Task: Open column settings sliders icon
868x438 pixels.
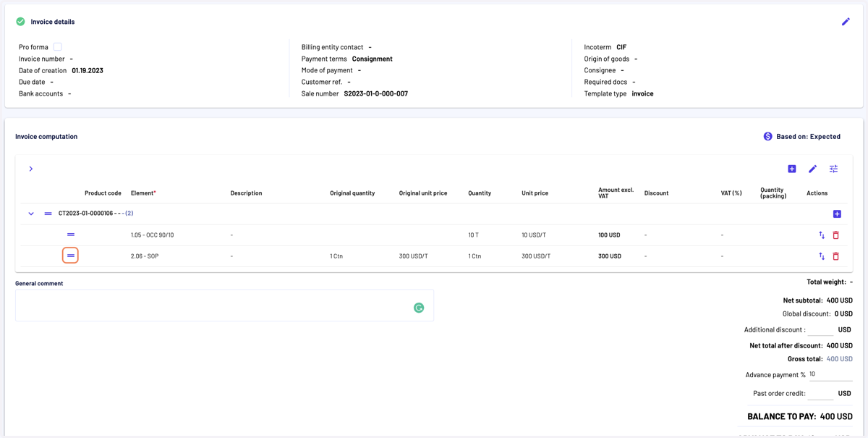Action: pos(833,169)
